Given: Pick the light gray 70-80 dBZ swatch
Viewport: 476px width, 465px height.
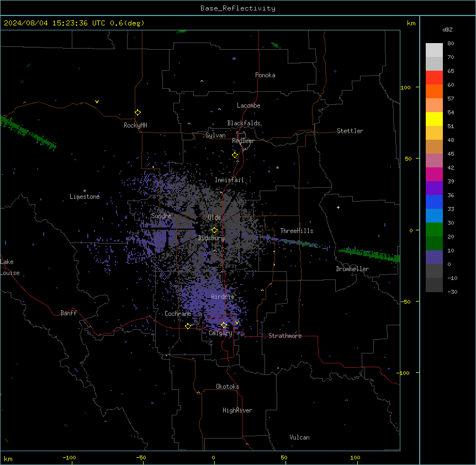Looking at the screenshot, I should [434, 50].
